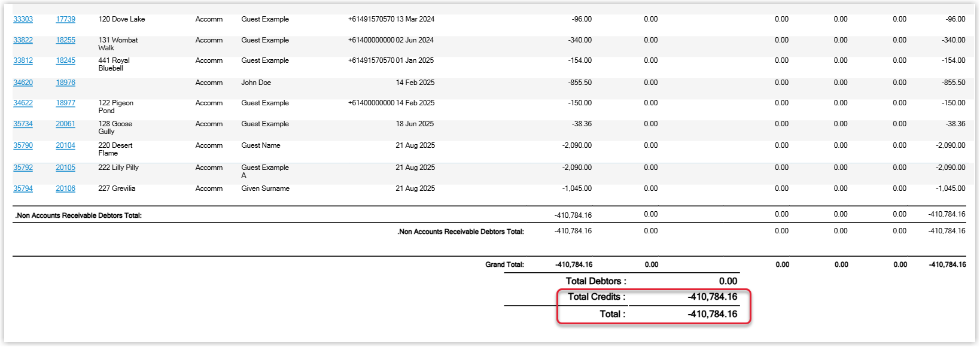Click the '122 Pigeon Pond' entry

point(115,106)
